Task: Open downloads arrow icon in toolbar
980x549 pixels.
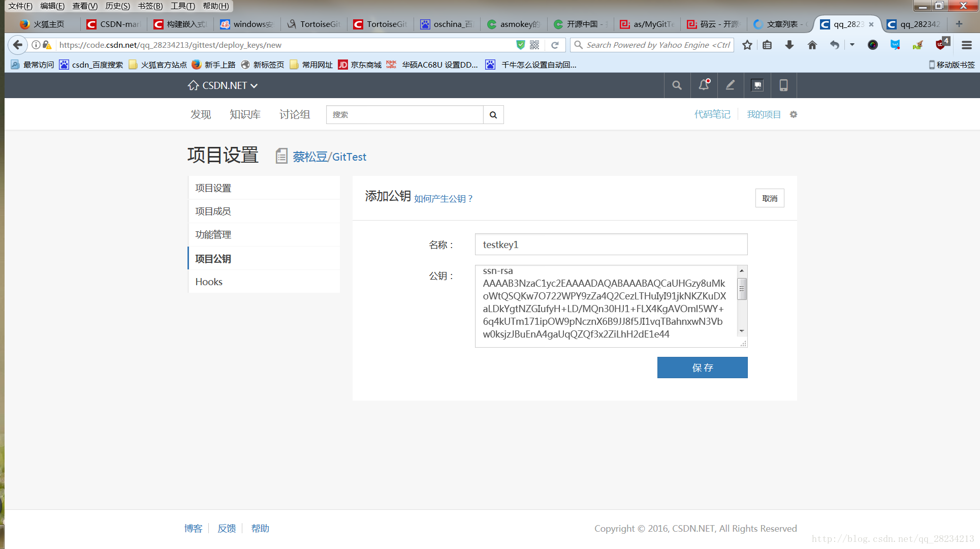Action: click(x=789, y=45)
